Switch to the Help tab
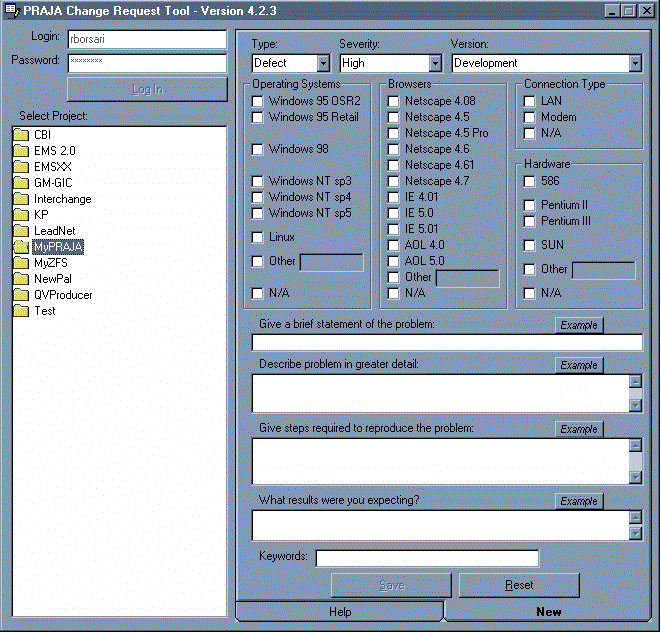 tap(340, 611)
